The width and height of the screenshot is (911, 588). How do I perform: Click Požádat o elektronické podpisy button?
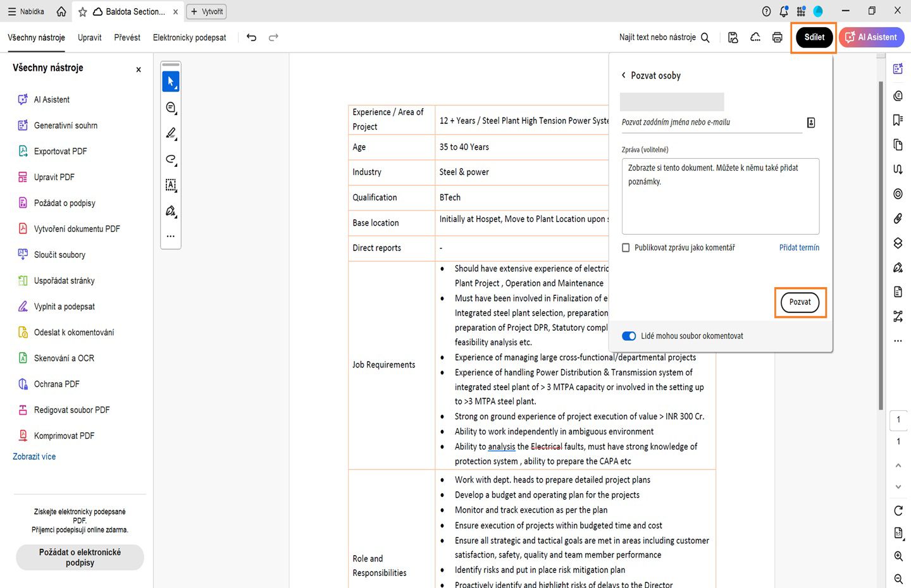tap(80, 557)
